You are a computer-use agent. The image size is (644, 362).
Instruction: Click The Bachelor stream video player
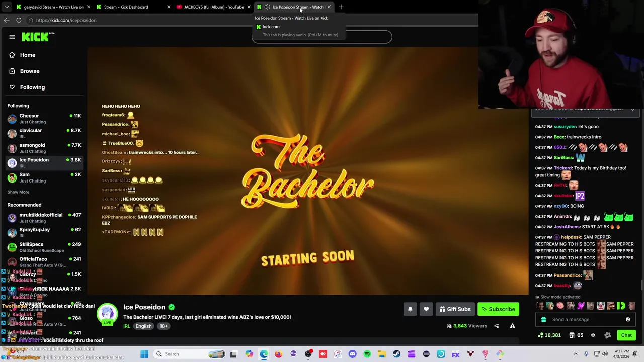(x=307, y=171)
